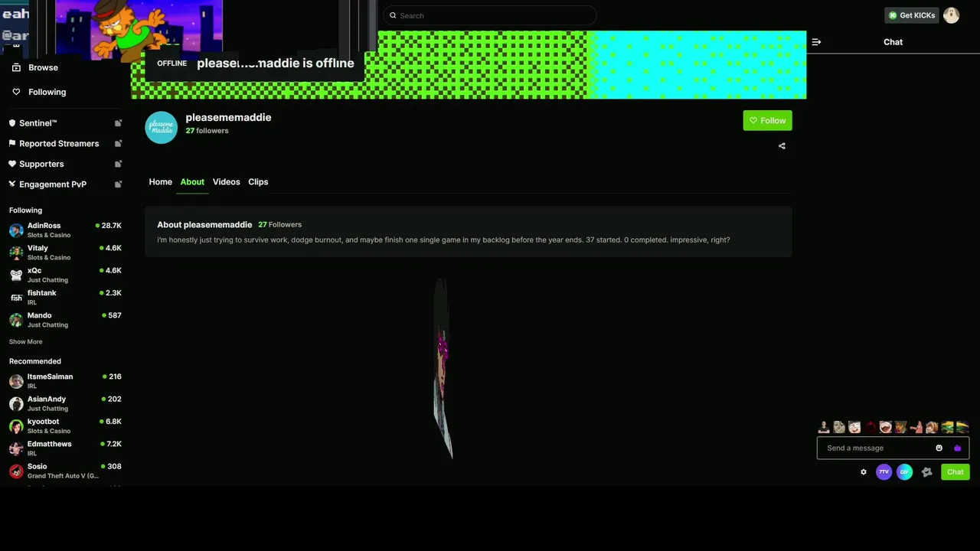980x551 pixels.
Task: Collapse the chat panel with arrow icon
Action: pos(816,42)
